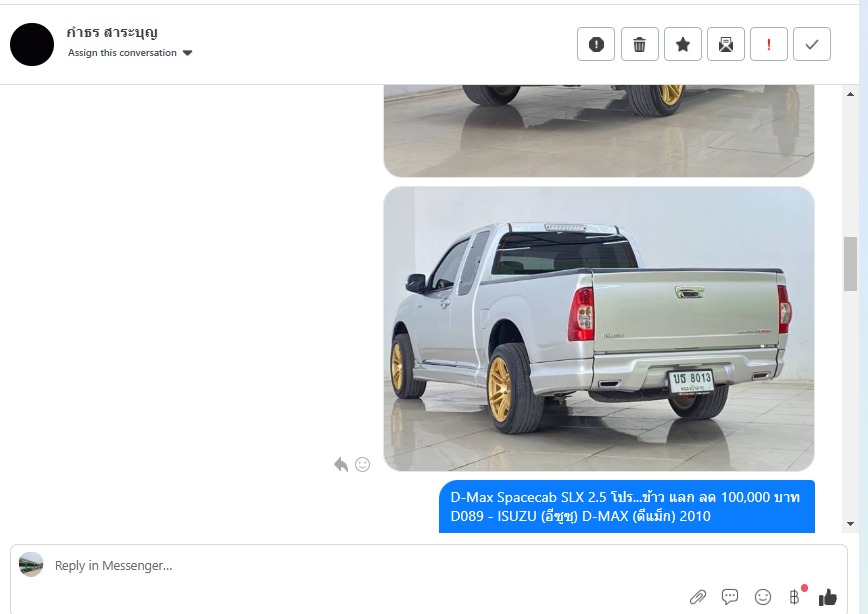Viewport: 868px width, 614px height.
Task: Mark conversation as spam icon
Action: click(596, 44)
